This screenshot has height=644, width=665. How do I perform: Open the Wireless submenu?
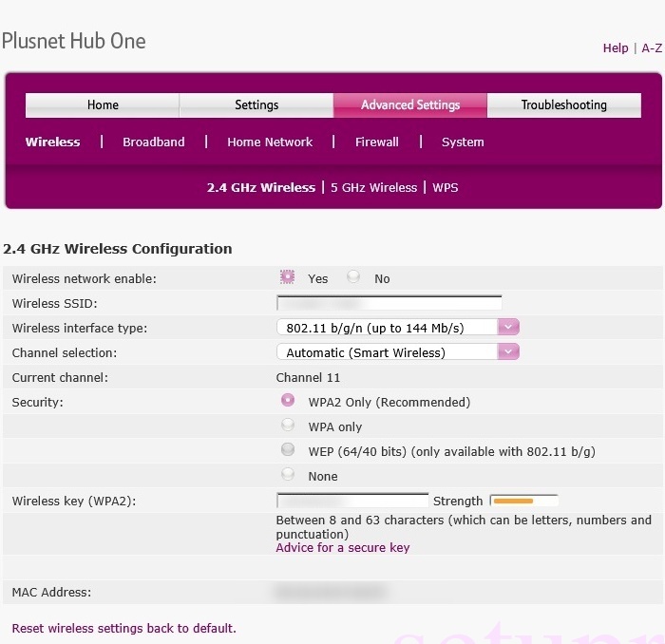click(52, 142)
